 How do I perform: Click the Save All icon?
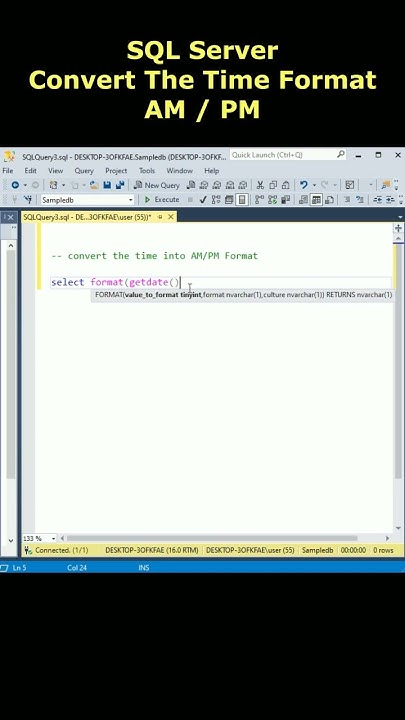(x=120, y=185)
